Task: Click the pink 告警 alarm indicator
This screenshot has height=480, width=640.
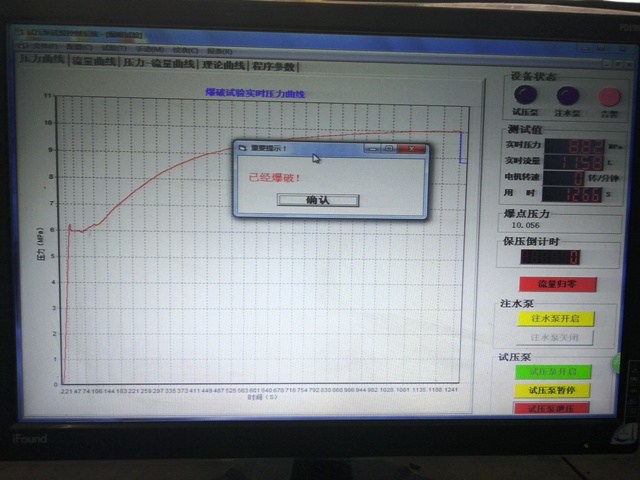Action: tap(608, 97)
